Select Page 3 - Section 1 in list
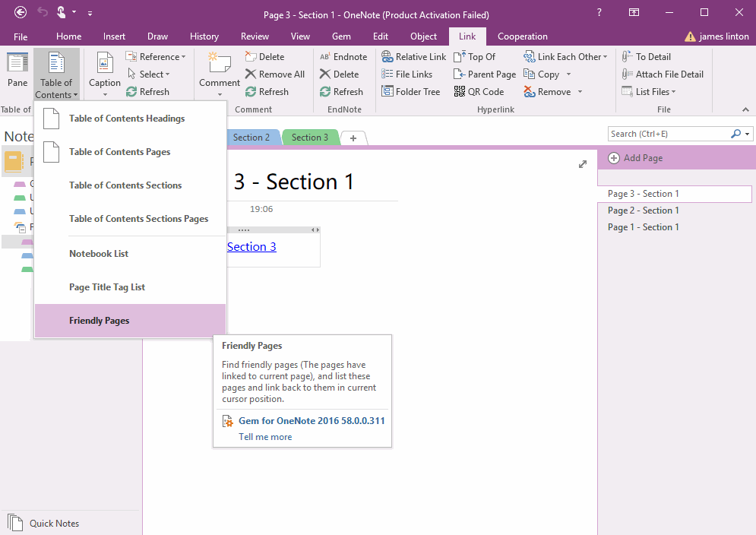 click(675, 194)
